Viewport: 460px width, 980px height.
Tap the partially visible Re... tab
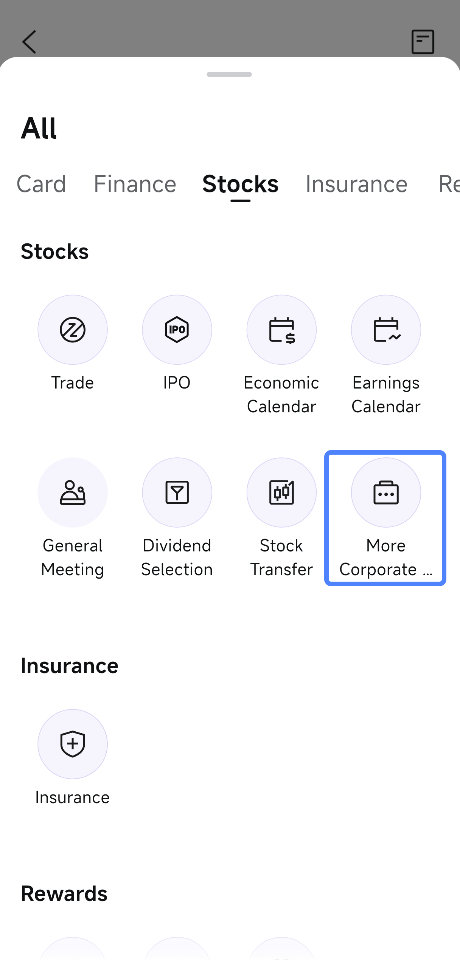coord(449,184)
